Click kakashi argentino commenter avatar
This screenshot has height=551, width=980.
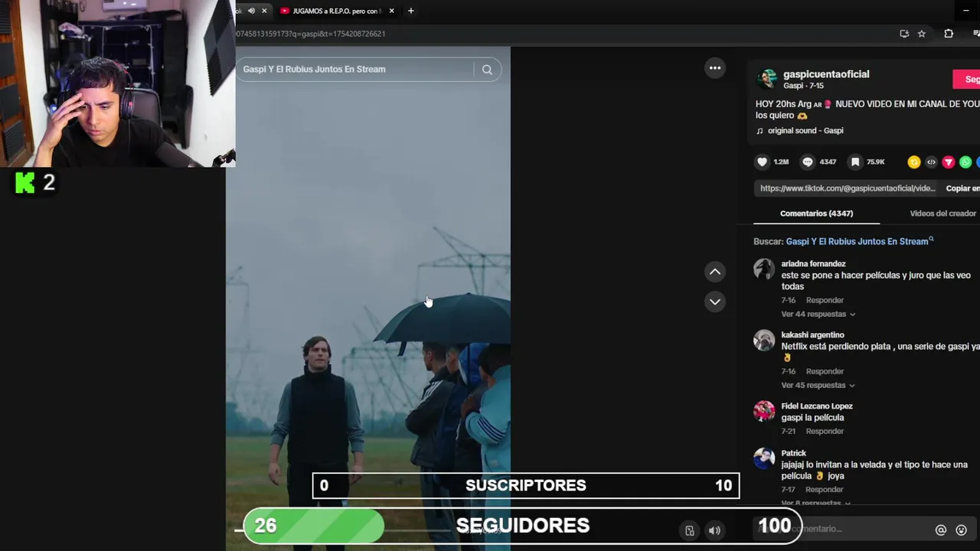coord(764,340)
